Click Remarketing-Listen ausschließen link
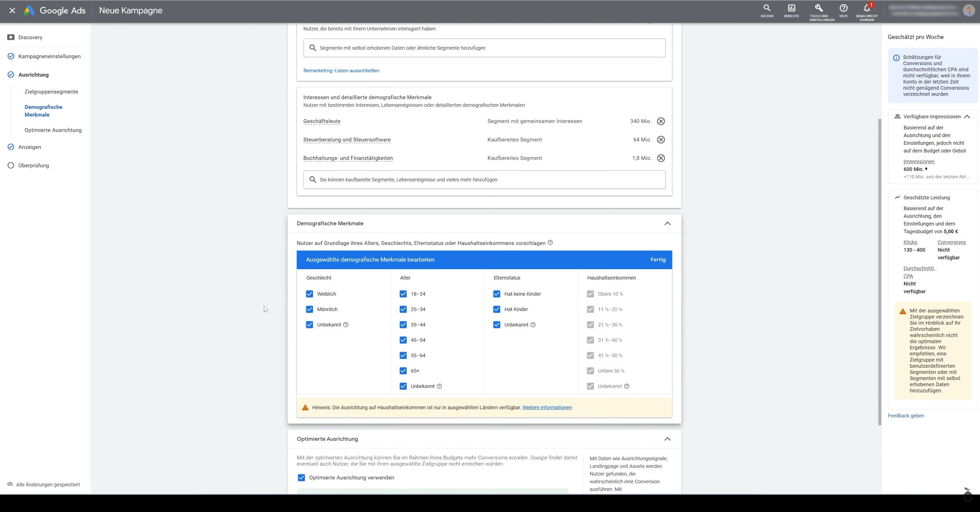The width and height of the screenshot is (980, 512). click(x=341, y=71)
